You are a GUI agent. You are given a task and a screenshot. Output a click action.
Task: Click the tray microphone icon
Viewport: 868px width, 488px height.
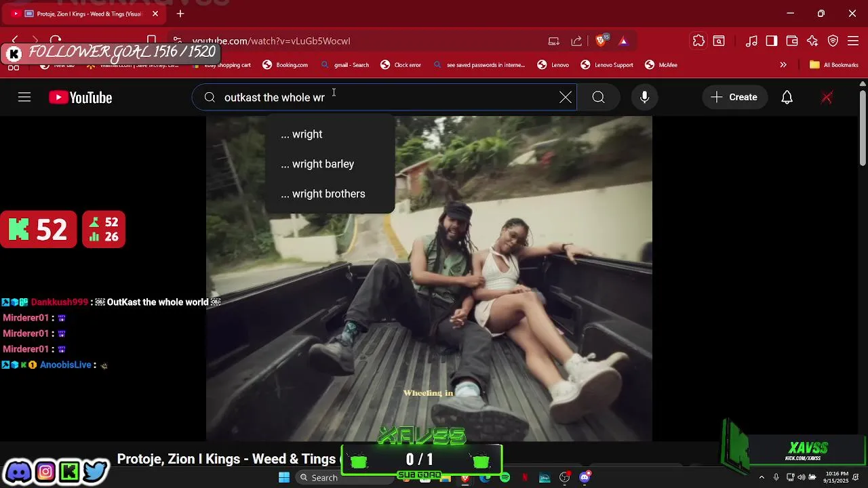coord(776,477)
